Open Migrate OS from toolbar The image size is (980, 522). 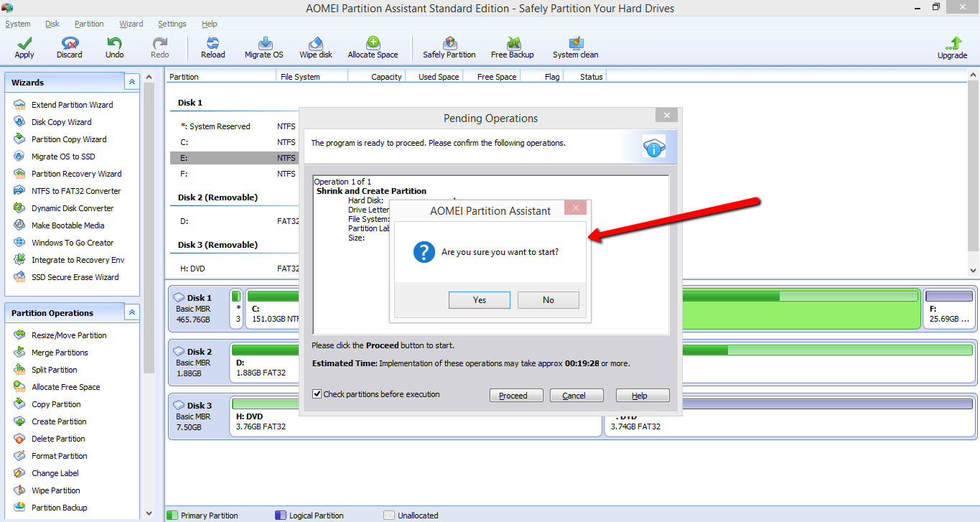pyautogui.click(x=264, y=48)
